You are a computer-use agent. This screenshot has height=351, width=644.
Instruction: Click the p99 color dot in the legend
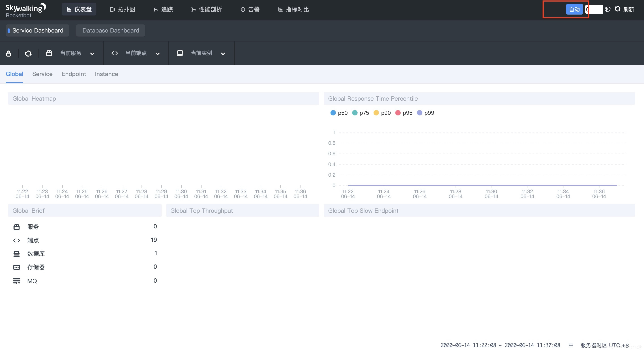click(419, 113)
